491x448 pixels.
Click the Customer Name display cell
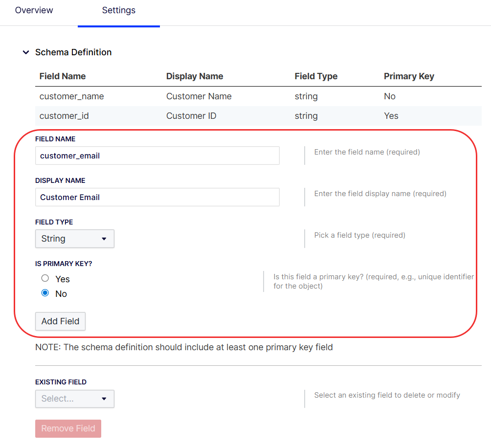point(199,96)
